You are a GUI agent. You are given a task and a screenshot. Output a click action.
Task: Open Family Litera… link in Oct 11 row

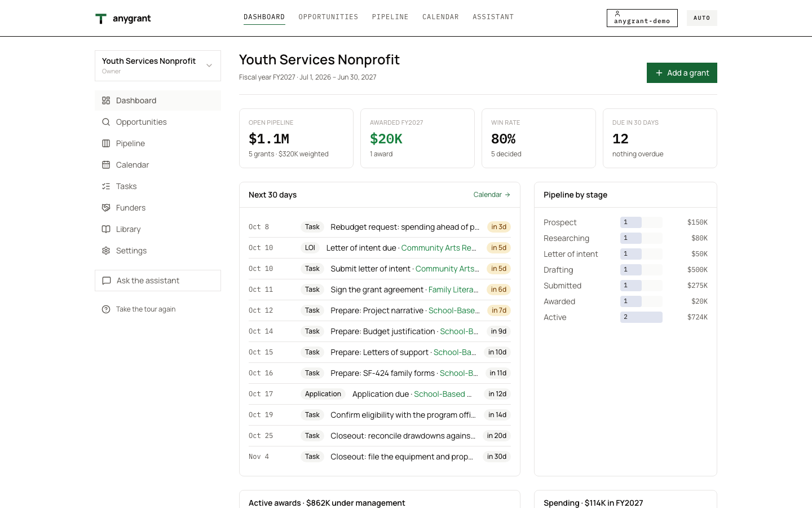[x=453, y=290]
